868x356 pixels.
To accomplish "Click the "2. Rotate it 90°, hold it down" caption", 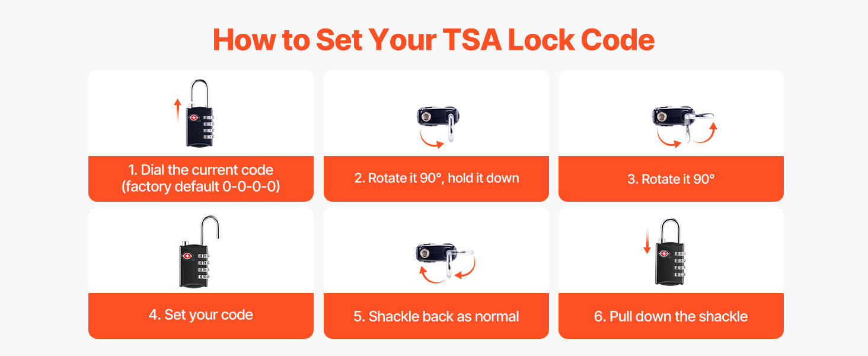I will pyautogui.click(x=436, y=179).
